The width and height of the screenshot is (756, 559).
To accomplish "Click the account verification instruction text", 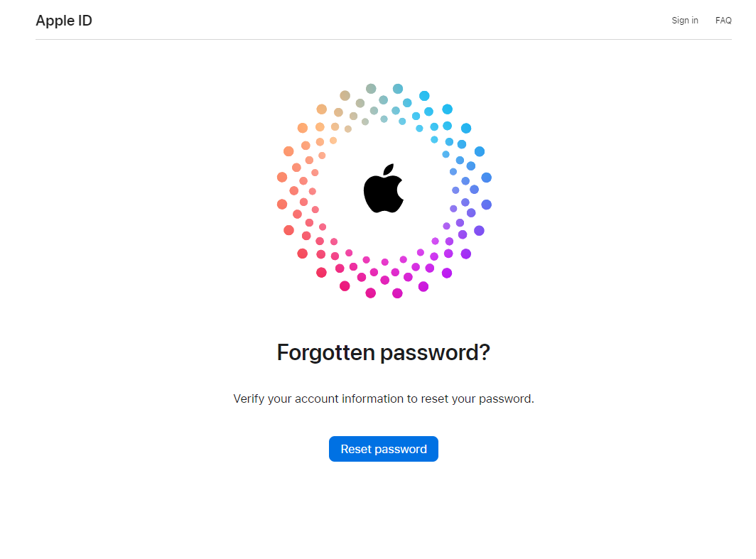I will click(x=384, y=398).
